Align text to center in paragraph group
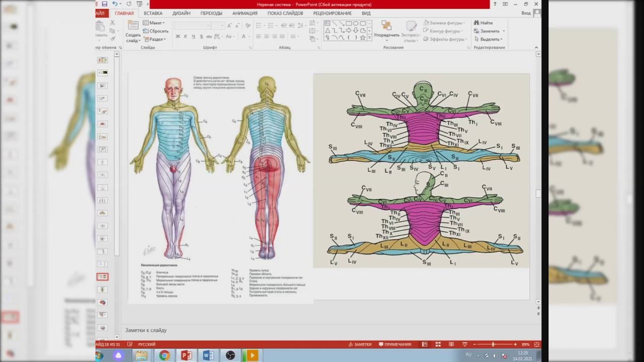This screenshot has height=362, width=644. click(267, 36)
